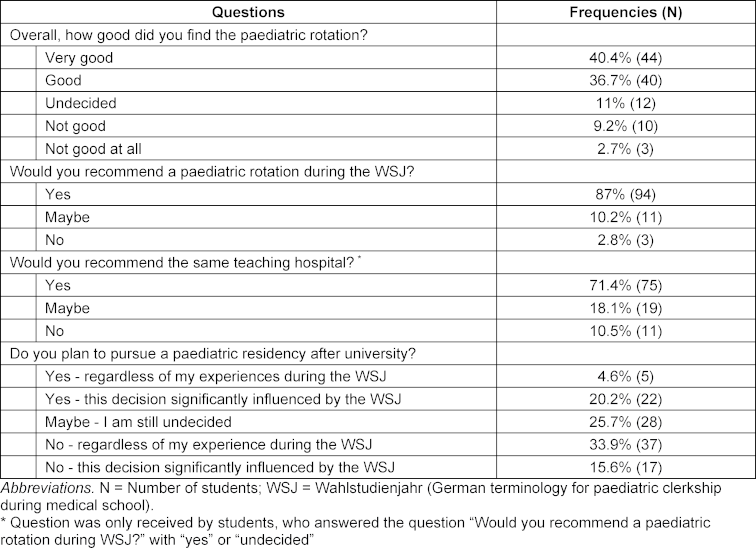Image resolution: width=756 pixels, height=548 pixels.
Task: Select the 18.1% (19) frequency value
Action: 626,307
